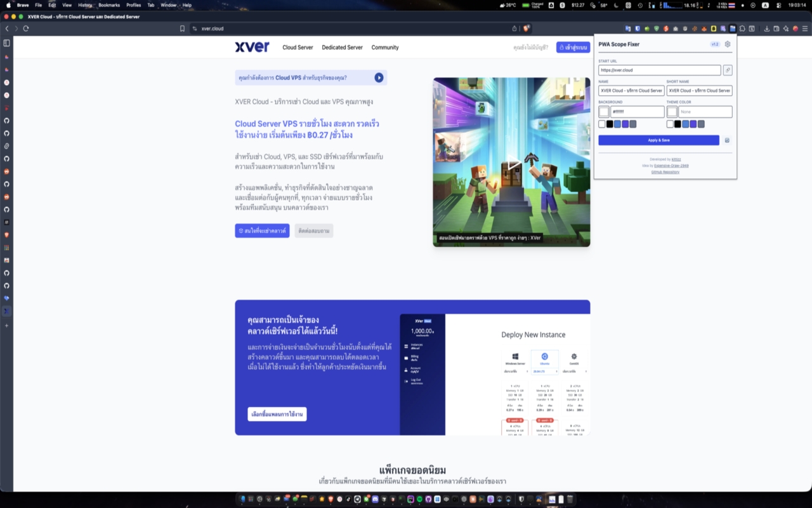The height and width of the screenshot is (508, 812).
Task: Reload the xver.cloud page
Action: pyautogui.click(x=26, y=29)
